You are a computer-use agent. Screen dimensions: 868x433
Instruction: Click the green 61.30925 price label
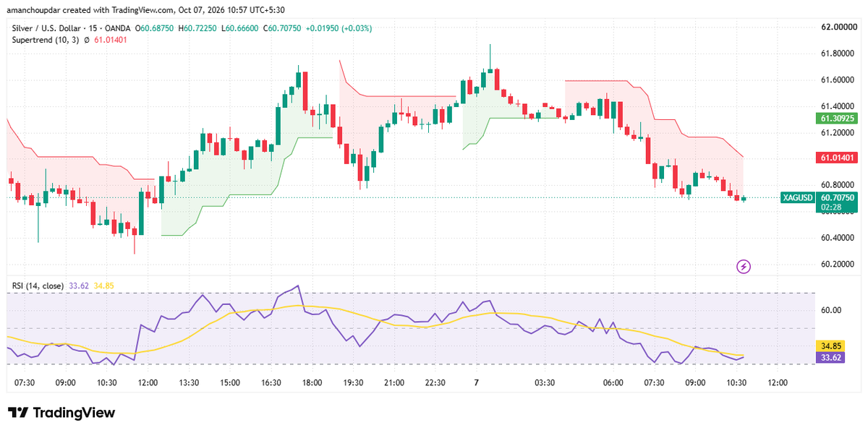(x=838, y=118)
